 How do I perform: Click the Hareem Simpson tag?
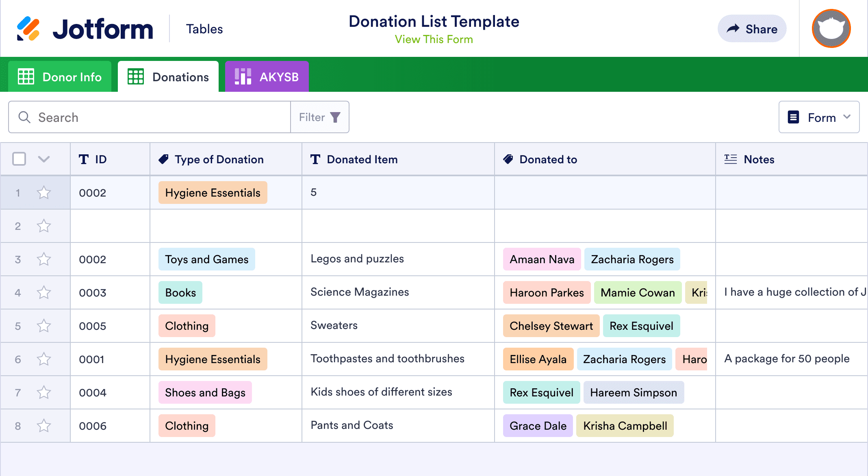click(x=634, y=392)
